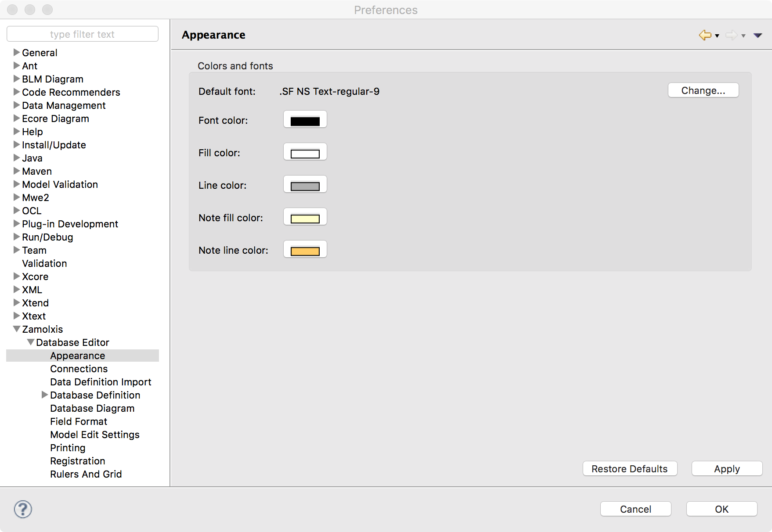The height and width of the screenshot is (532, 772).
Task: Click the Apply button
Action: click(x=726, y=468)
